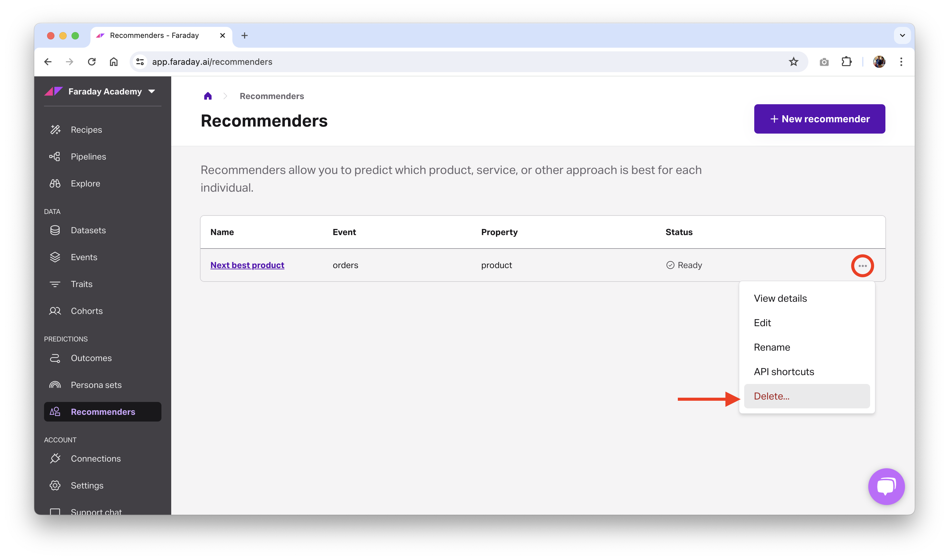
Task: Open the Next best product link
Action: pos(247,265)
